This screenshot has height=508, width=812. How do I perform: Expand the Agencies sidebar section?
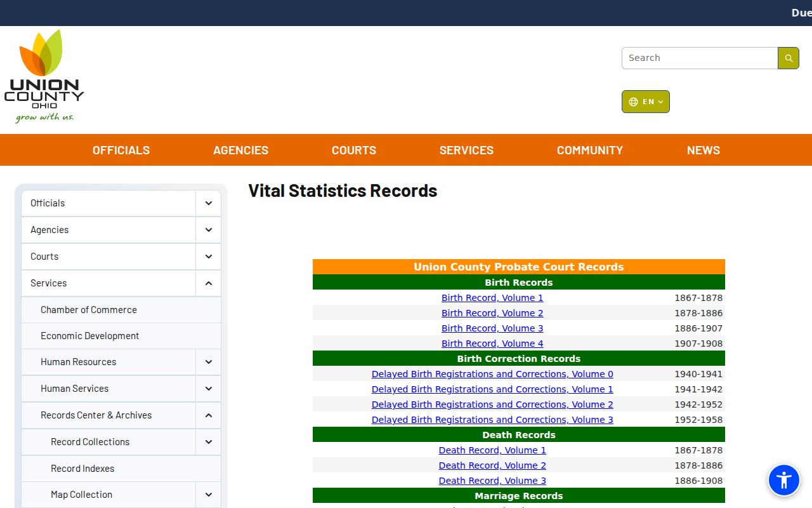coord(209,230)
